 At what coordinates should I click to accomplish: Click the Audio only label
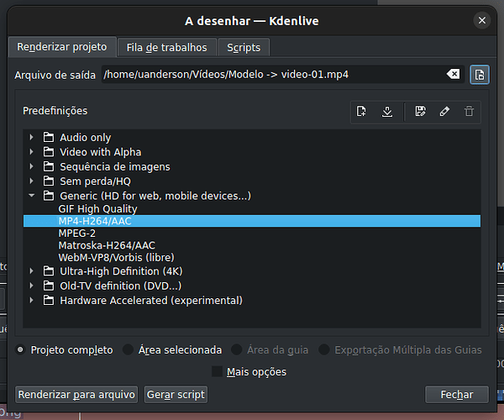pyautogui.click(x=85, y=138)
